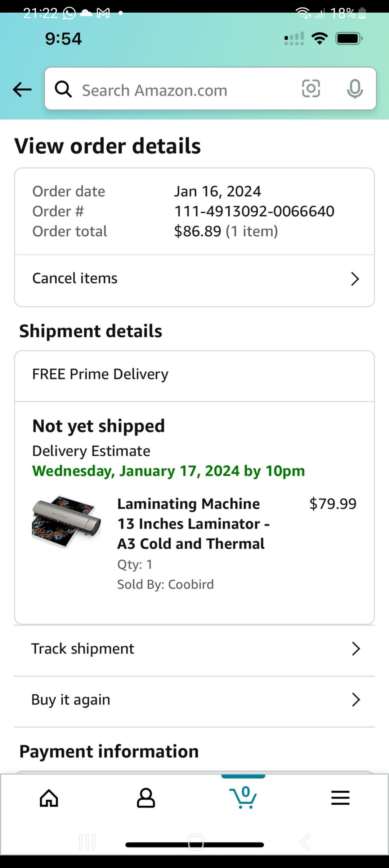Expand Track shipment chevron arrow
The height and width of the screenshot is (868, 389).
[x=356, y=648]
